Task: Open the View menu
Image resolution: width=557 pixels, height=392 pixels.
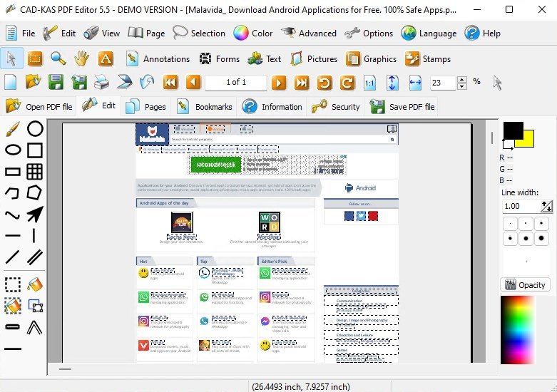Action: (102, 33)
